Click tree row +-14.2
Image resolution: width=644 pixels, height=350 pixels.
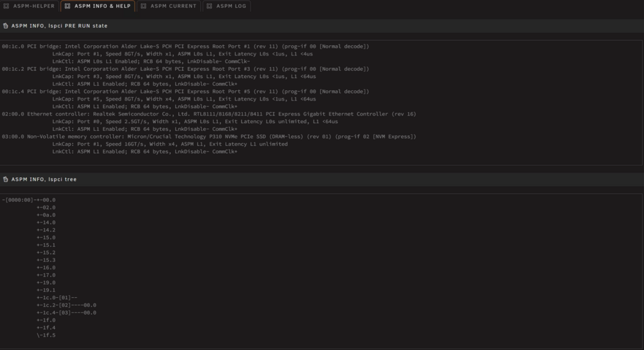point(46,230)
